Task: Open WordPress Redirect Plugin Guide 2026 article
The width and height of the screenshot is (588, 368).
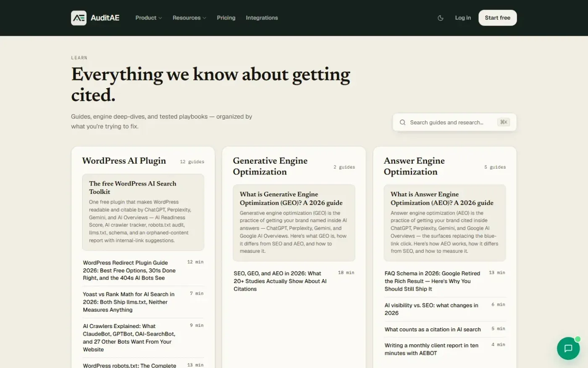Action: coord(143,270)
